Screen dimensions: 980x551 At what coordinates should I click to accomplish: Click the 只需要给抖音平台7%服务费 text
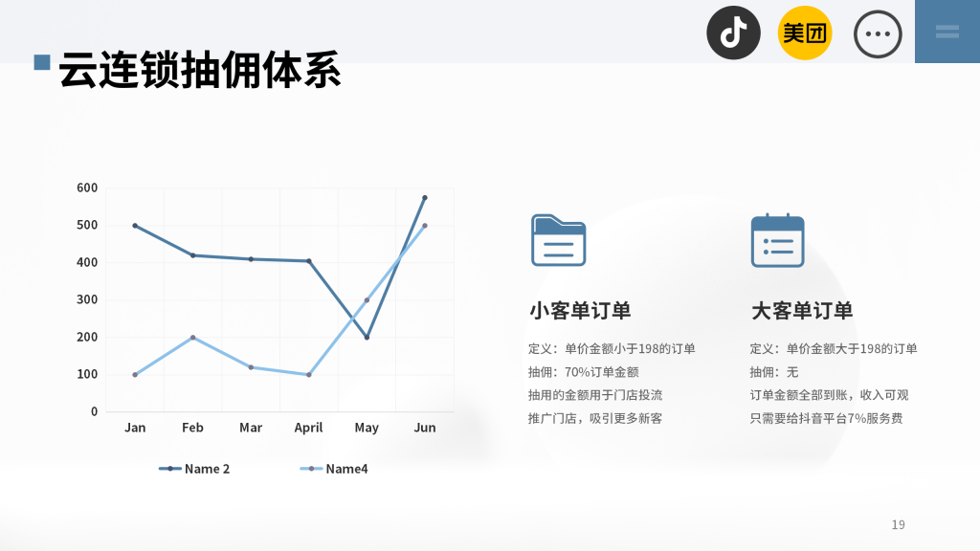tap(828, 417)
